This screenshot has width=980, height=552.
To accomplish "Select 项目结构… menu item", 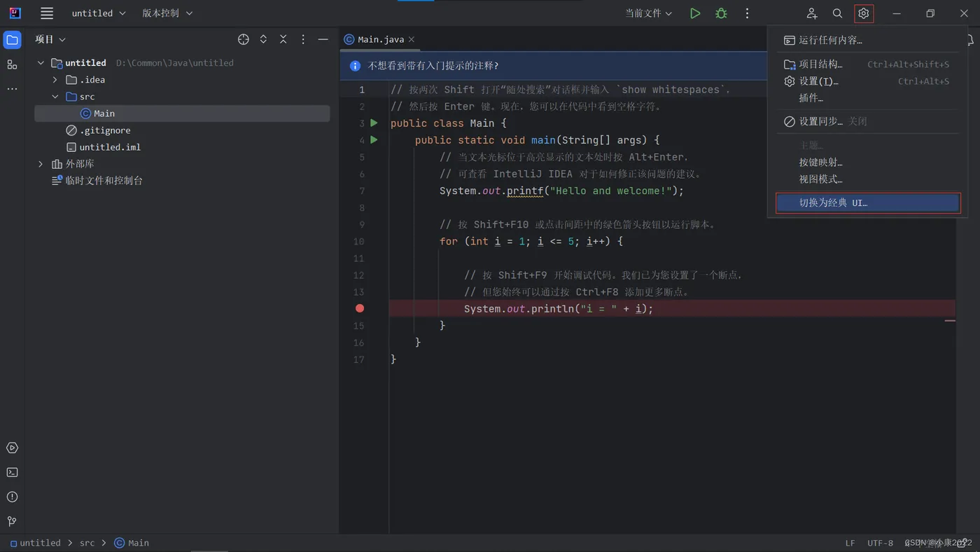I will tap(867, 64).
